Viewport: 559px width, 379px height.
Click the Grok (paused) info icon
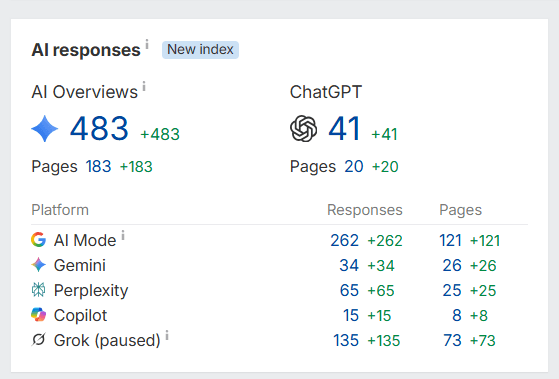[x=167, y=335]
